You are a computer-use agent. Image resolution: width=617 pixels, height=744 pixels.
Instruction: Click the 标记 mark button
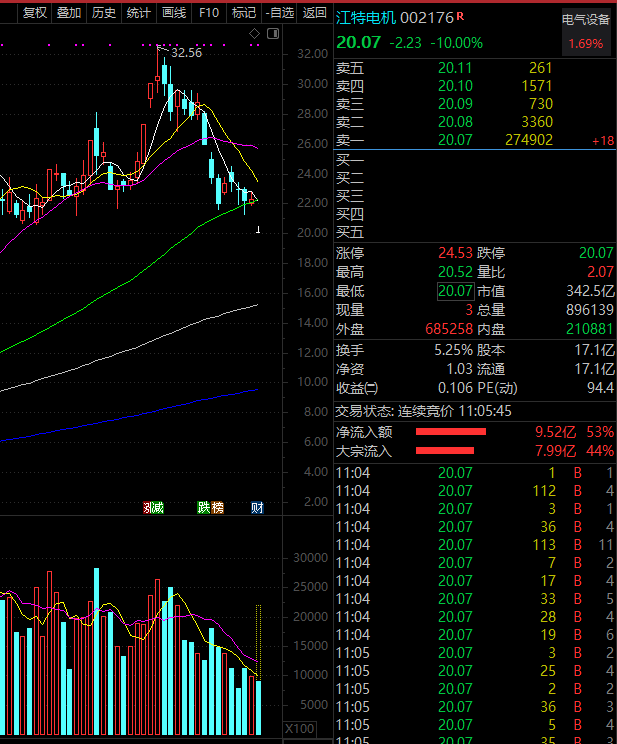click(x=243, y=13)
